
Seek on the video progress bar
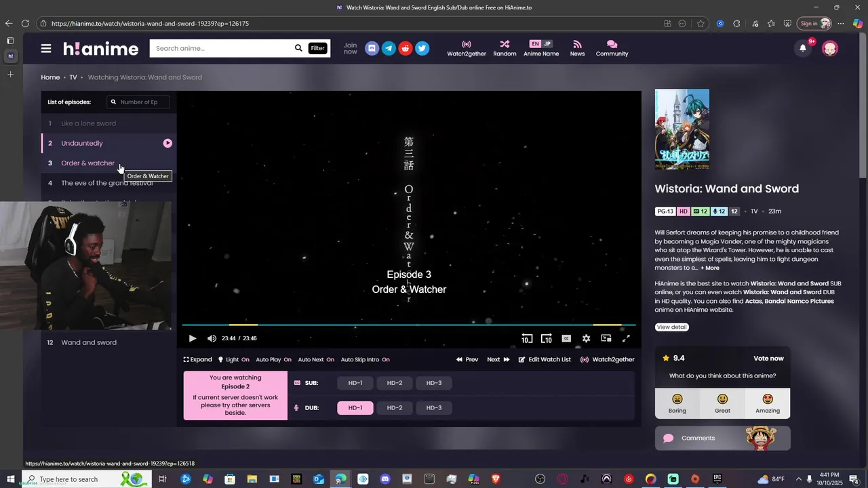coord(409,325)
